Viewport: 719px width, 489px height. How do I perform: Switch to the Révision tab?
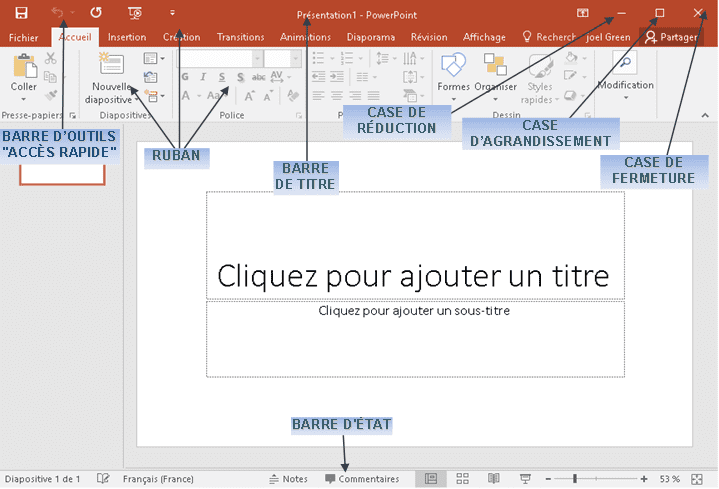pyautogui.click(x=429, y=37)
